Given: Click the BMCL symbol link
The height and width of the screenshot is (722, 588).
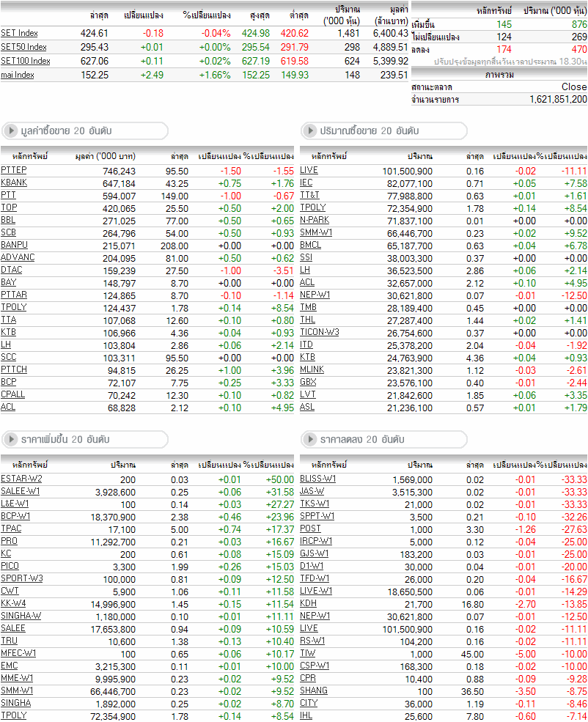Looking at the screenshot, I should [310, 245].
